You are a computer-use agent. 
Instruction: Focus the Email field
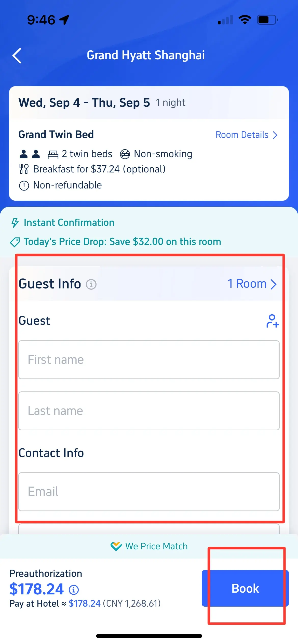click(x=149, y=491)
